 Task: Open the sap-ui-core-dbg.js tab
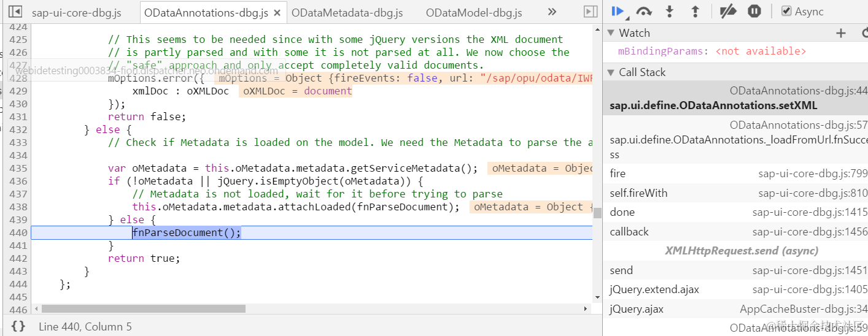tap(77, 12)
